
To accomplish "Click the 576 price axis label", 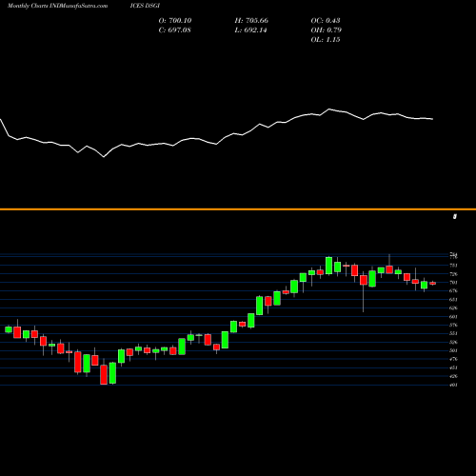I will click(x=453, y=326).
